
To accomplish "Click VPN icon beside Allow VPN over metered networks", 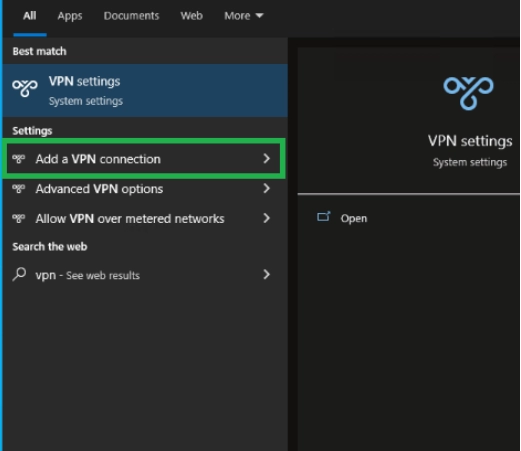I will pos(18,218).
